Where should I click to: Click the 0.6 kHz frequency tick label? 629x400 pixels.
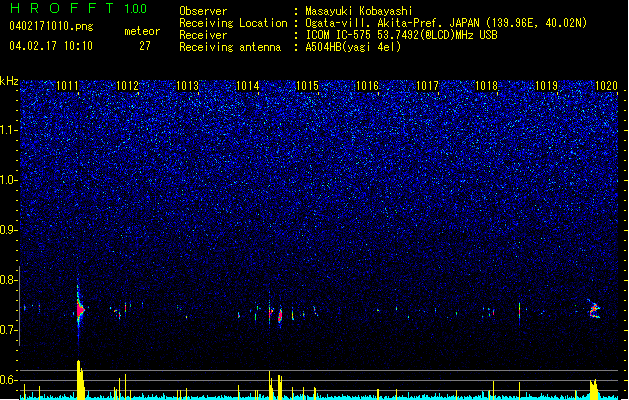(x=9, y=380)
